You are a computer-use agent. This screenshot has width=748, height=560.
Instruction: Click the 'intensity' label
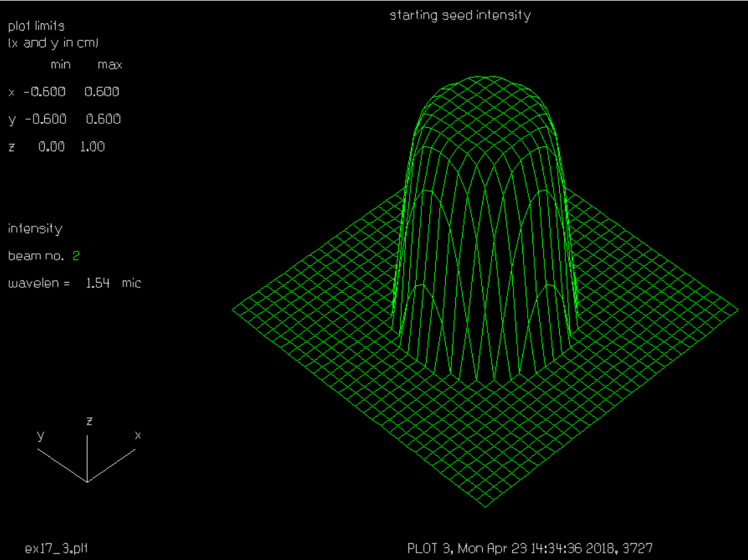point(35,229)
